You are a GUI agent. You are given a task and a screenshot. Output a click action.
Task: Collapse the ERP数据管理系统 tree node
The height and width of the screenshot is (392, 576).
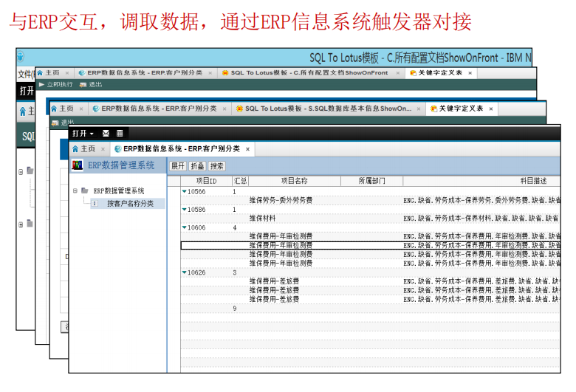click(x=75, y=190)
